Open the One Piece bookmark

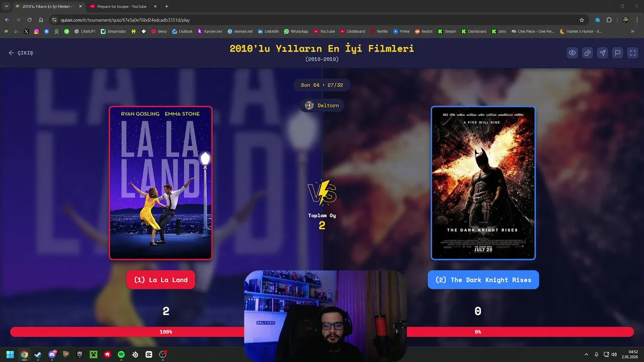coord(532,31)
